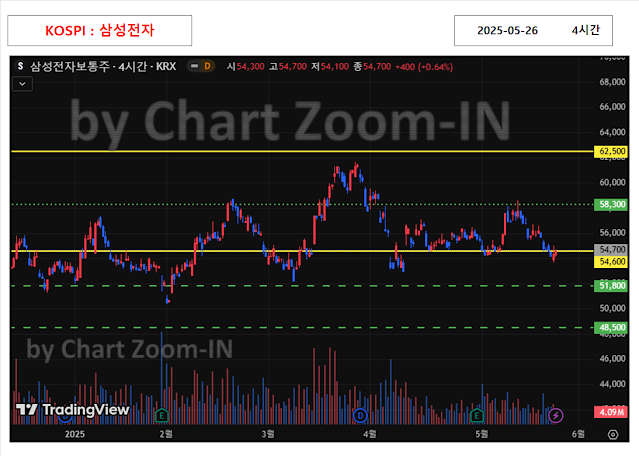Click the 2025-05-26 date text
639x456 pixels.
tap(507, 31)
